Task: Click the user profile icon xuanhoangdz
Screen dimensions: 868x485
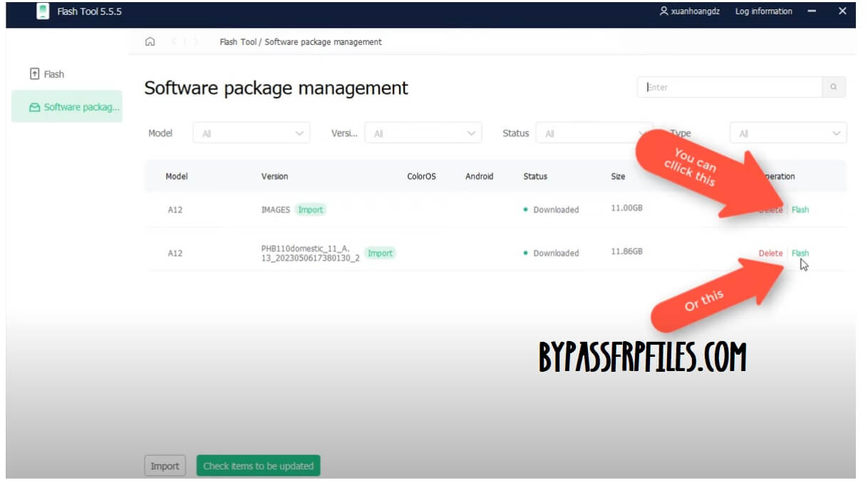Action: (664, 11)
